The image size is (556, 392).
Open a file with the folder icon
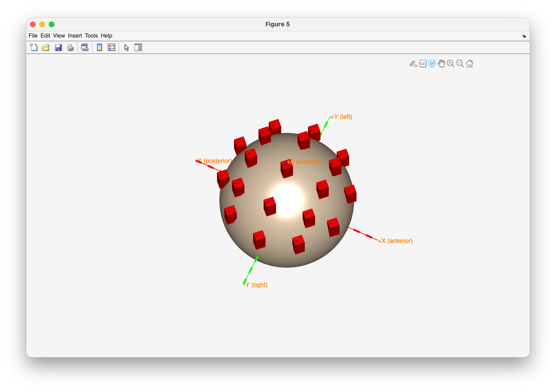(46, 47)
